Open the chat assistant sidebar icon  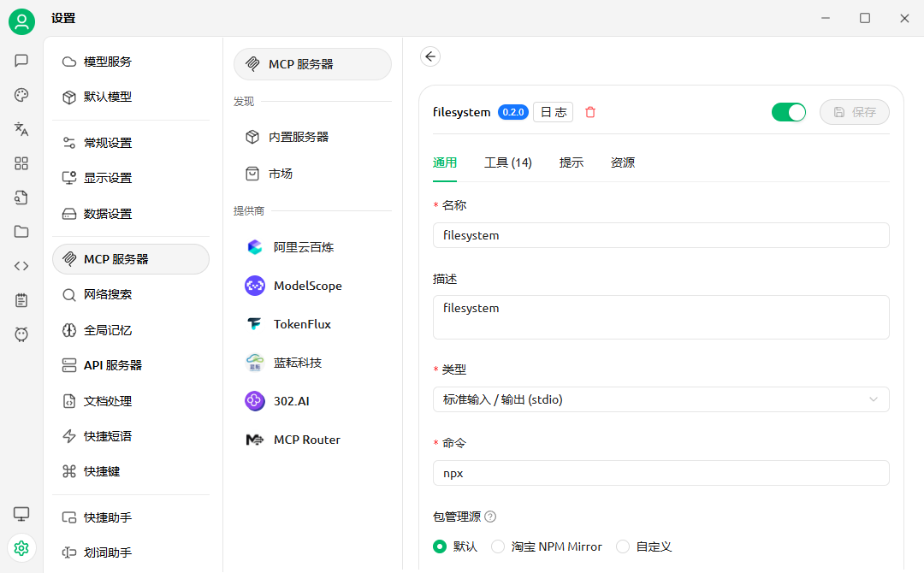[x=21, y=61]
